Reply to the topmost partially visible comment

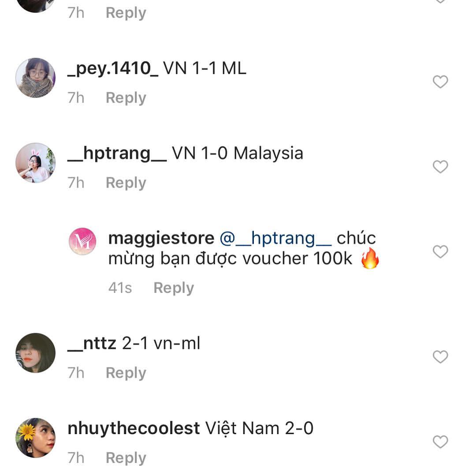[126, 13]
